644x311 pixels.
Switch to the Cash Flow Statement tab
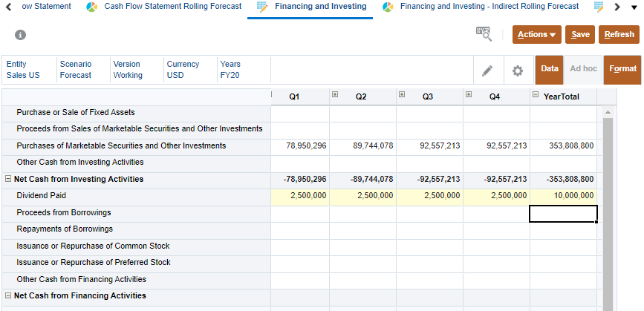(x=46, y=7)
